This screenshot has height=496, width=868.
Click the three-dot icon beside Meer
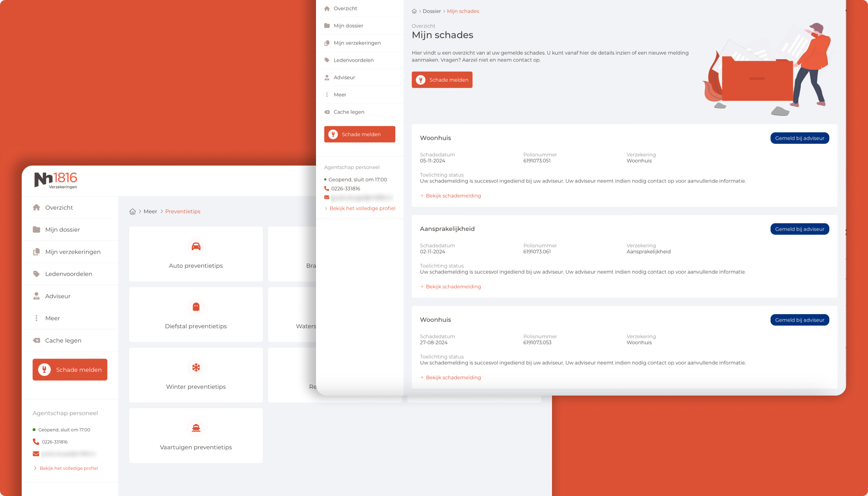click(x=36, y=318)
